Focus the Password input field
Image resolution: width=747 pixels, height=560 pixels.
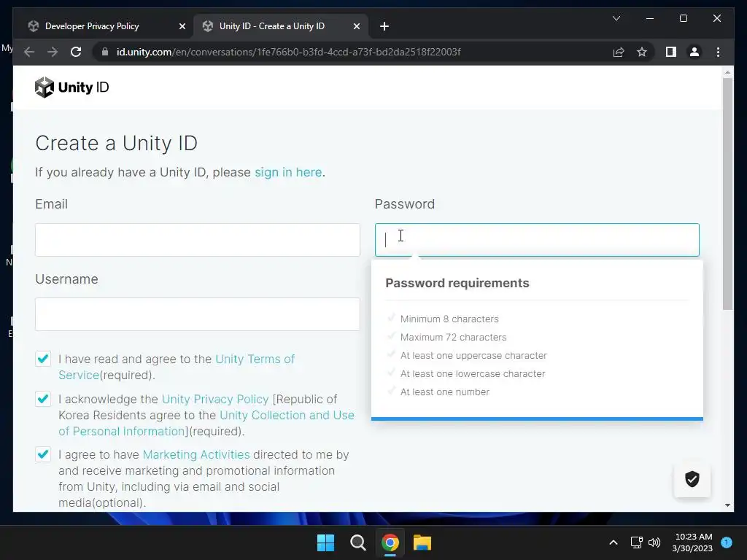[537, 239]
